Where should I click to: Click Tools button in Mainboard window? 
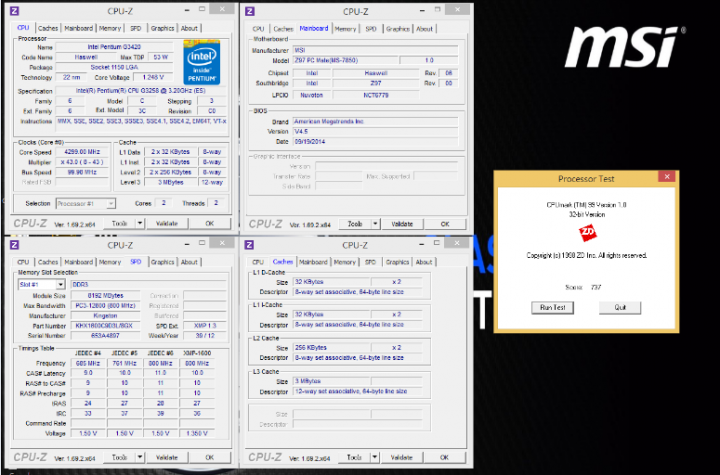tap(355, 224)
